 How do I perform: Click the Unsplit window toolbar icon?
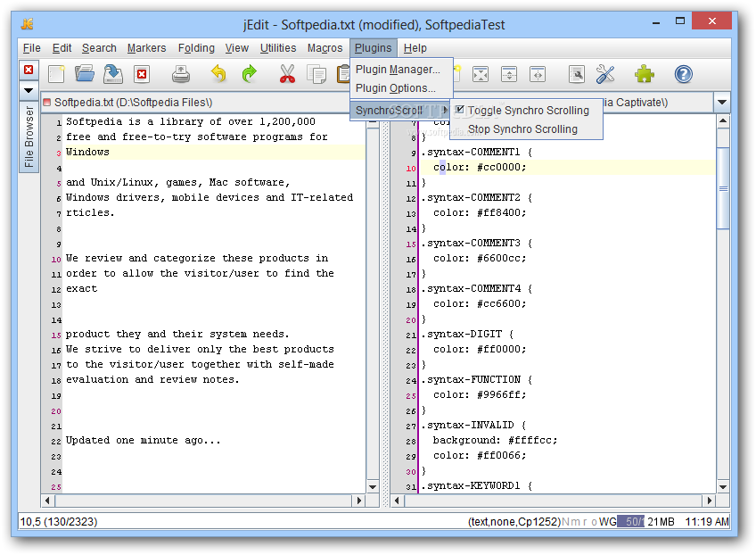(x=481, y=74)
